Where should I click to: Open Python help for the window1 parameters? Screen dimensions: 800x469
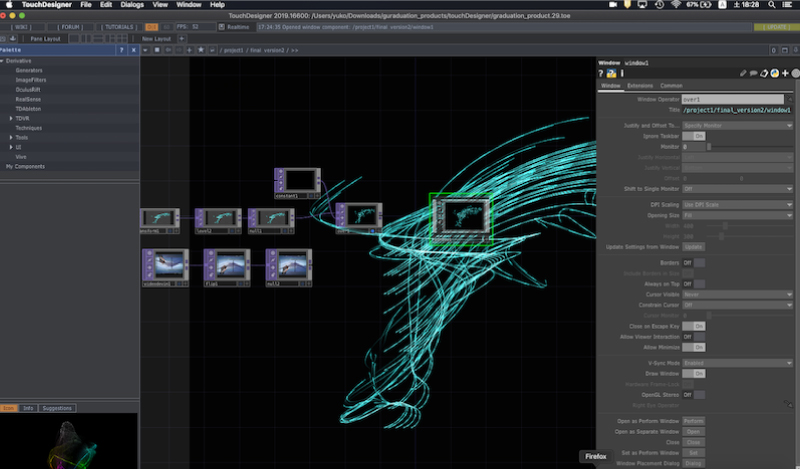611,73
